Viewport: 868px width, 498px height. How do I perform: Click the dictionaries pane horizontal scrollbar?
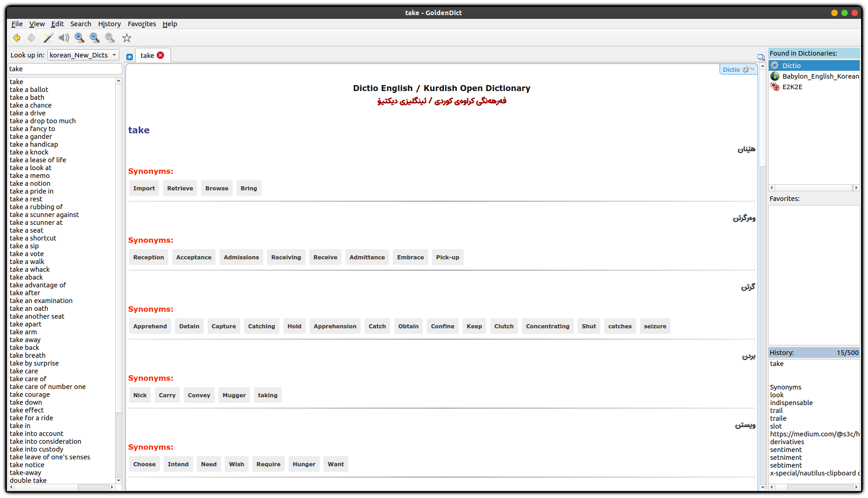click(814, 188)
